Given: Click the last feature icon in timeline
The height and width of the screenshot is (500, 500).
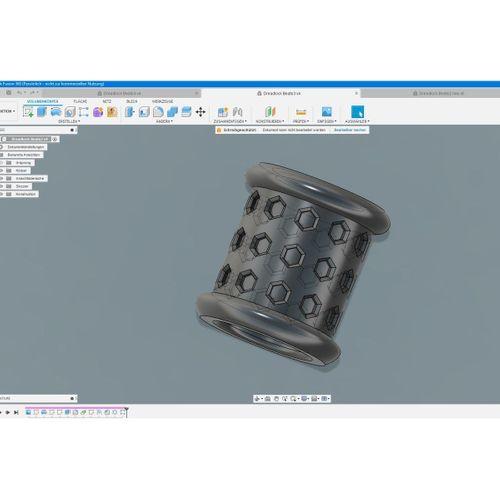Looking at the screenshot, I should pyautogui.click(x=122, y=413).
